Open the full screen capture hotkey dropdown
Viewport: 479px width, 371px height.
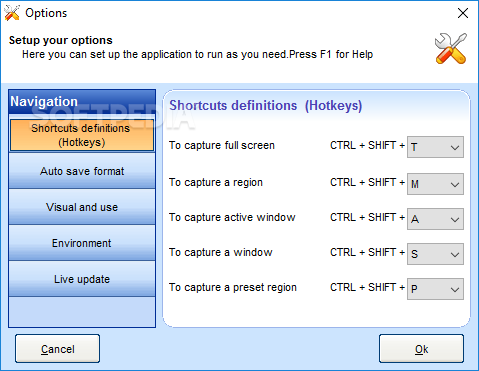tap(435, 147)
